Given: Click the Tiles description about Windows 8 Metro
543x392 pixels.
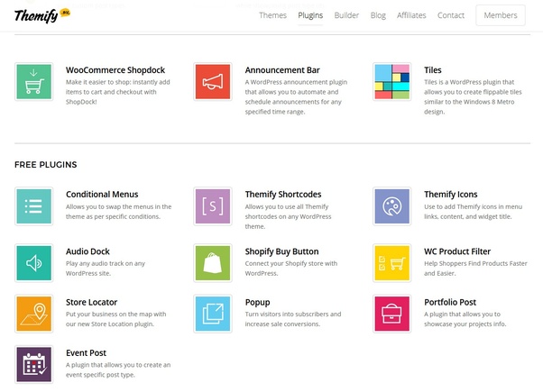Looking at the screenshot, I should [473, 97].
